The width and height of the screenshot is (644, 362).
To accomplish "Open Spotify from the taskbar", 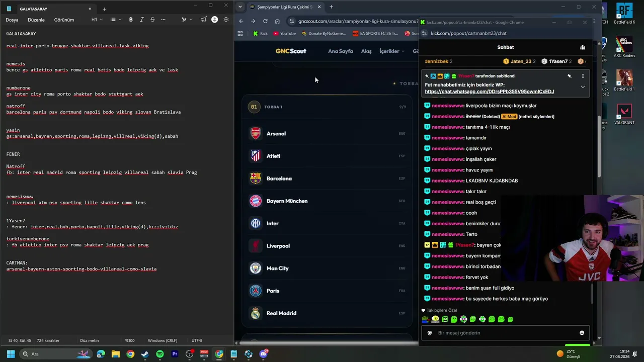I will (x=160, y=354).
